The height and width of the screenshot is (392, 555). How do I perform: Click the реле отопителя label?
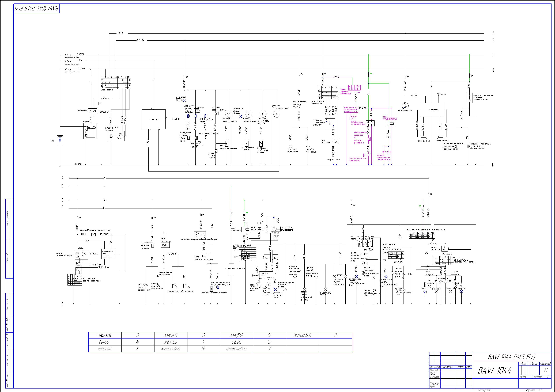(x=326, y=141)
